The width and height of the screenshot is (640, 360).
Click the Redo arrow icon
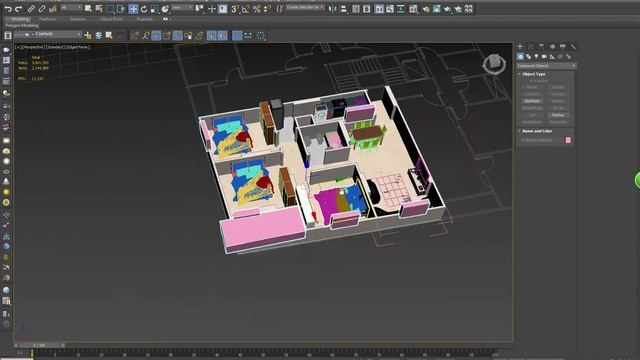pyautogui.click(x=19, y=9)
